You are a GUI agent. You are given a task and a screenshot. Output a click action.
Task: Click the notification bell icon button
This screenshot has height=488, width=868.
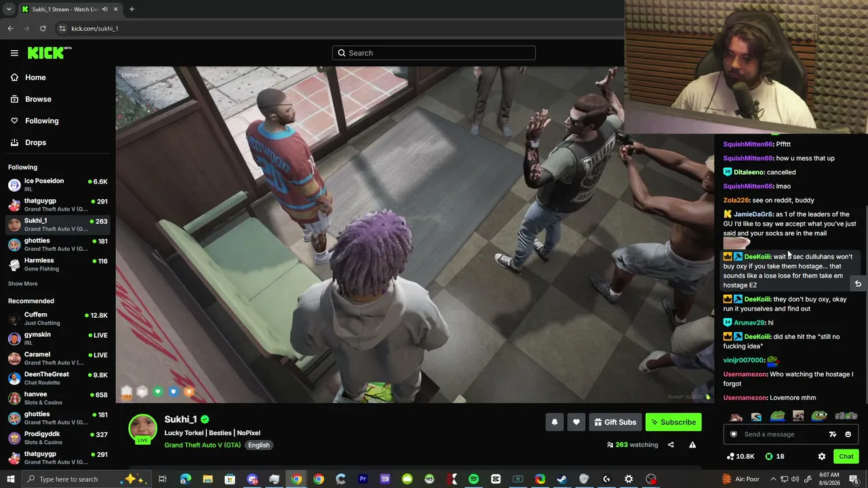(554, 422)
